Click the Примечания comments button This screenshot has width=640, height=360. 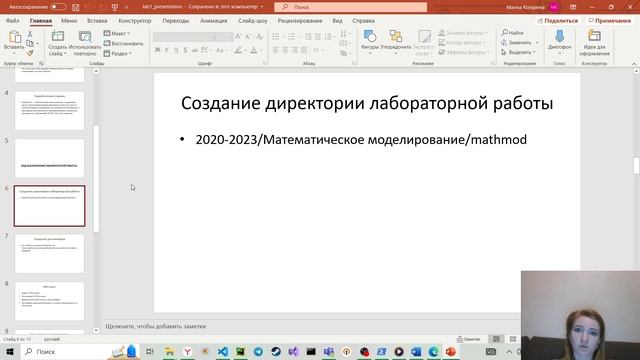click(x=610, y=20)
